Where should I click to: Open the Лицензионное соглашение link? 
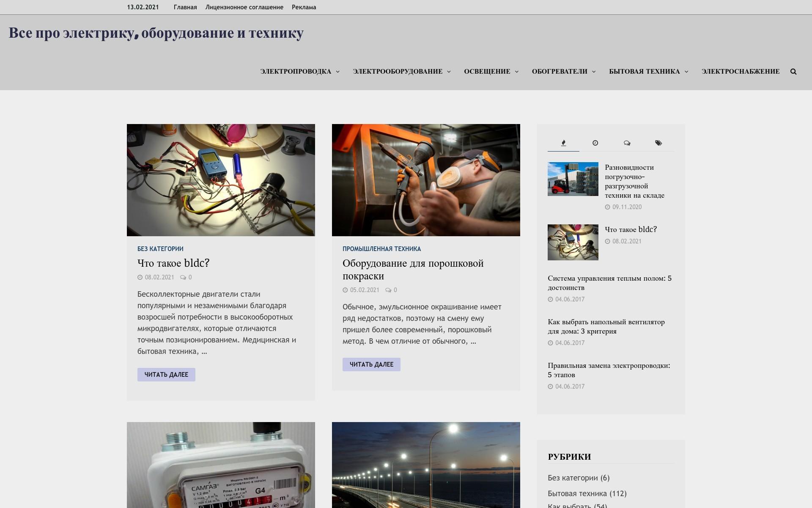coord(244,7)
